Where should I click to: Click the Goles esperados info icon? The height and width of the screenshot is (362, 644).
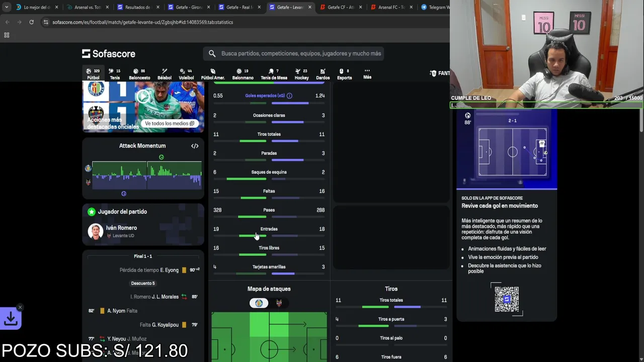[289, 96]
